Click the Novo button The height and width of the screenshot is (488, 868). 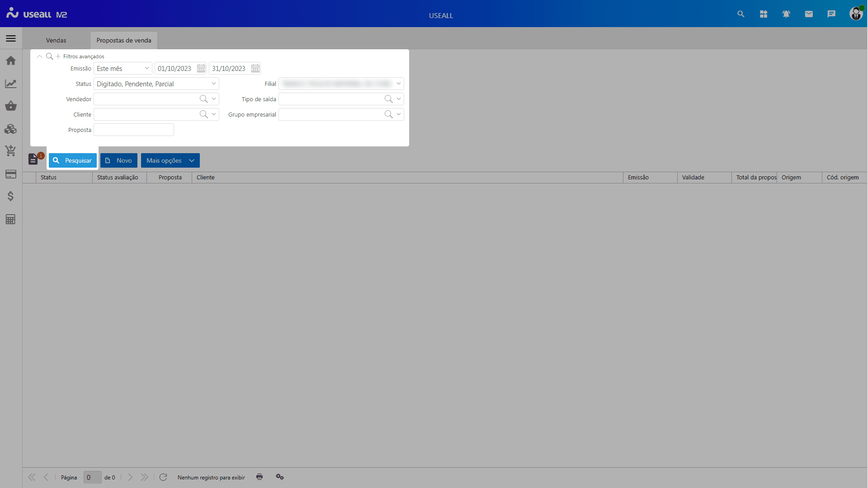118,160
